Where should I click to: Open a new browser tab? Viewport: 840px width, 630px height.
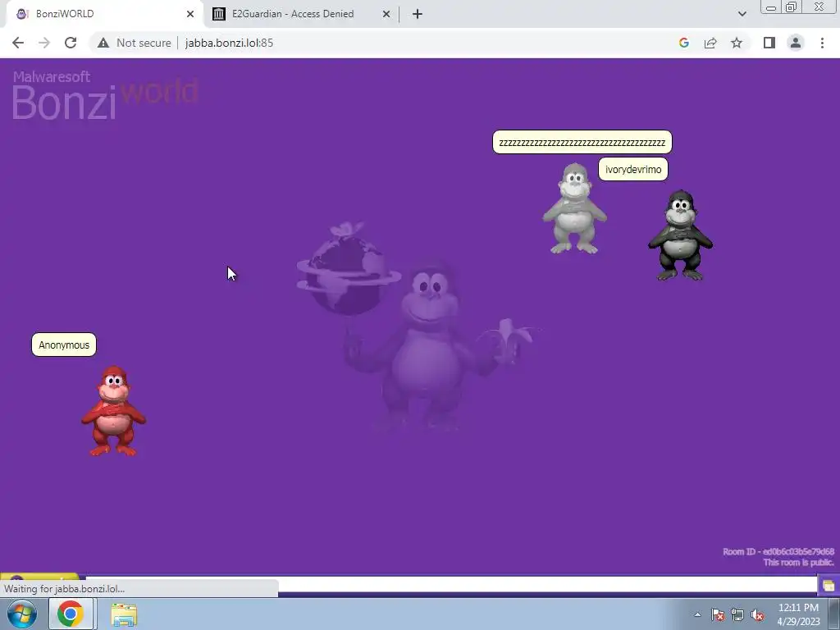418,14
